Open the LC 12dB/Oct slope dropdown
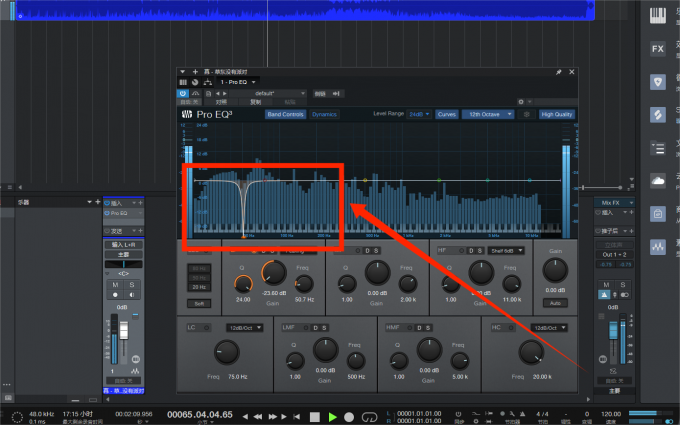 [244, 328]
